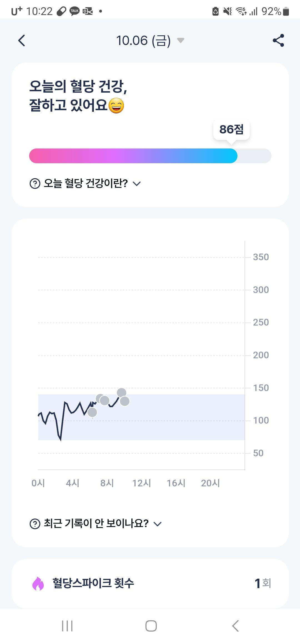Tap the gradient blood sugar score bar
Image resolution: width=300 pixels, height=644 pixels.
point(150,156)
